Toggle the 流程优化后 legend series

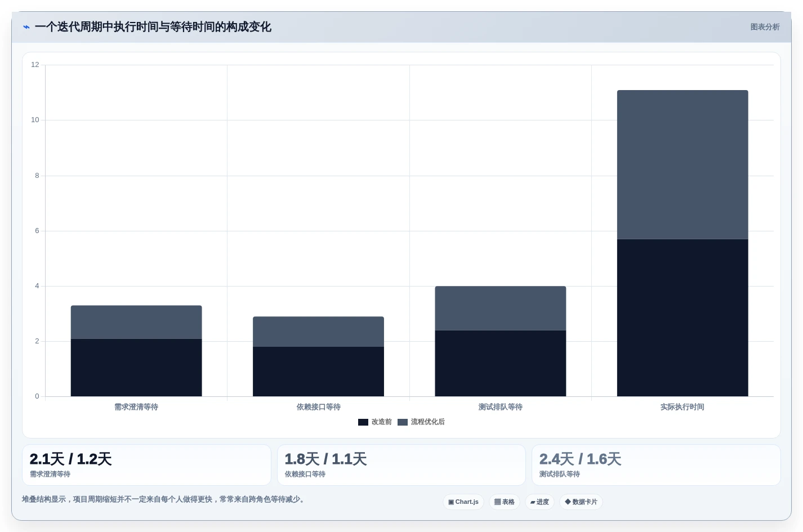(421, 422)
